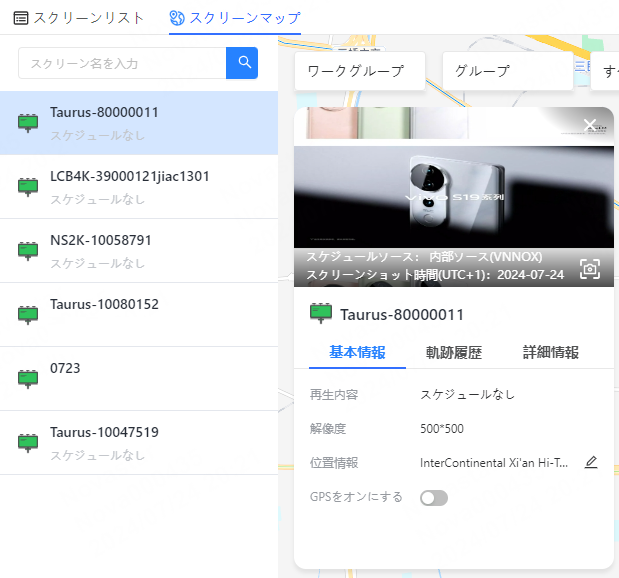Screen dimensions: 619x578
Task: Select the スクリーンマップ tab
Action: click(235, 18)
